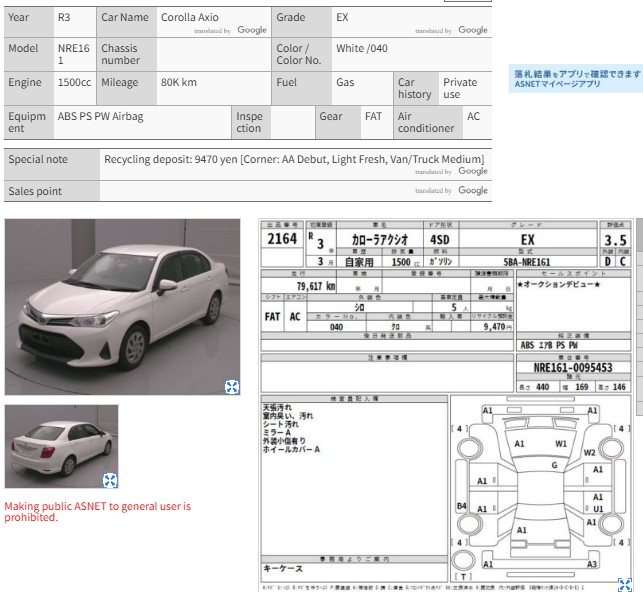
Task: Click the W2 mark on damage diagram
Action: [589, 453]
